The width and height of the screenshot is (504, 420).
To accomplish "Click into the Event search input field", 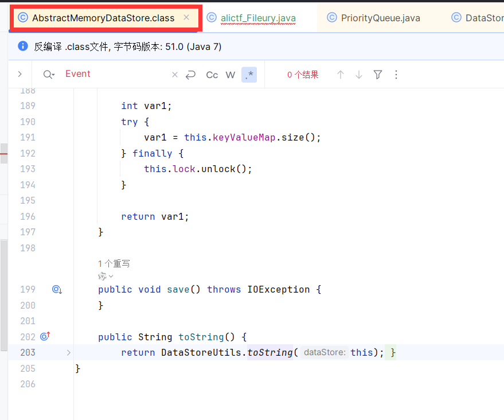I will click(x=115, y=75).
